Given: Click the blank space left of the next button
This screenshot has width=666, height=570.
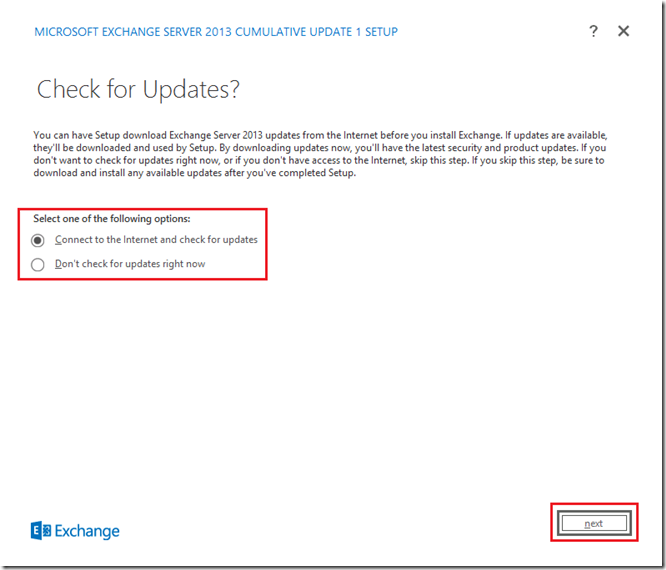Looking at the screenshot, I should [x=400, y=523].
